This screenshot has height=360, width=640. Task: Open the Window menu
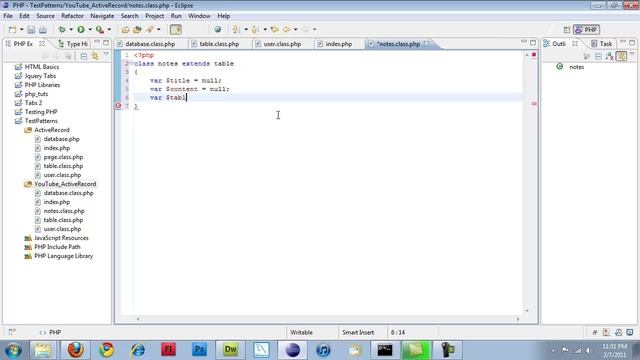point(199,16)
